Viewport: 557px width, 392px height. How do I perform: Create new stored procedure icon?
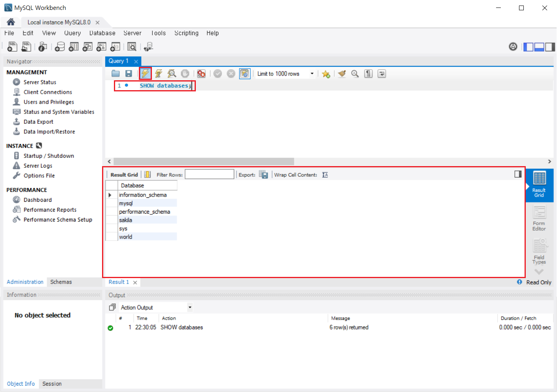(x=101, y=47)
